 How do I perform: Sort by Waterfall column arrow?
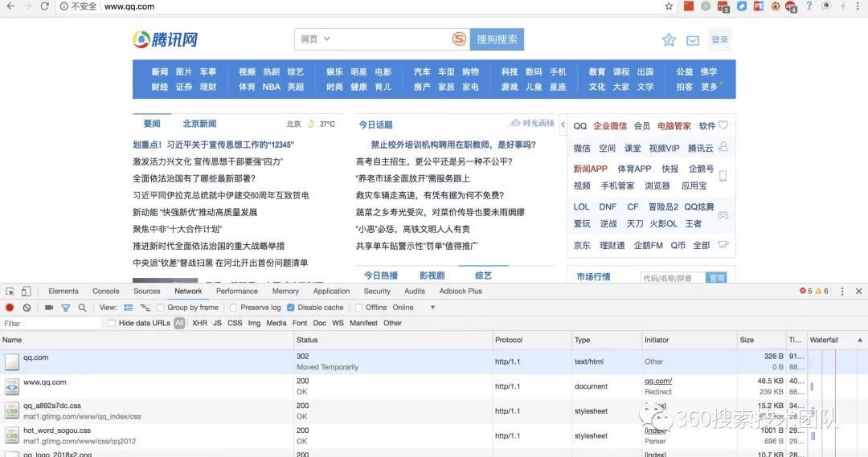click(x=860, y=341)
